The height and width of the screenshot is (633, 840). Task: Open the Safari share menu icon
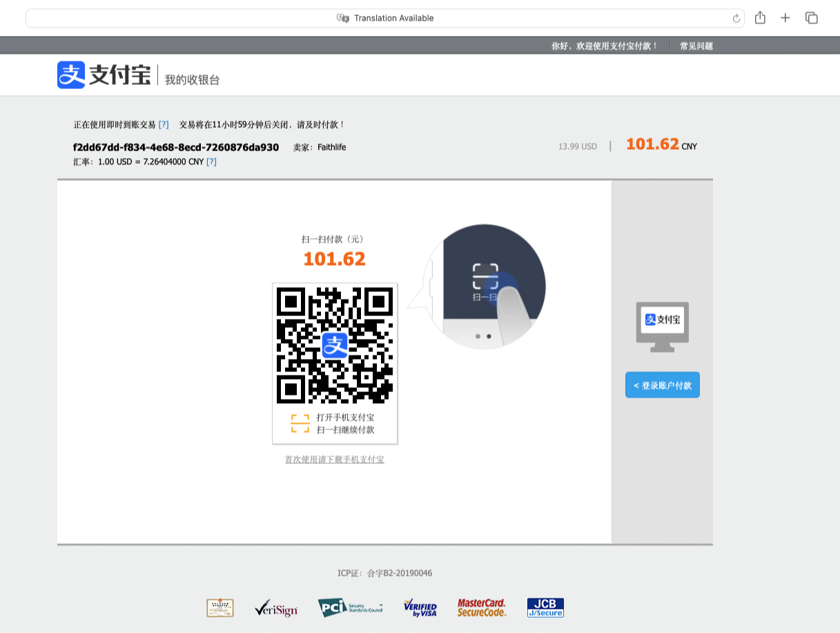coord(760,18)
